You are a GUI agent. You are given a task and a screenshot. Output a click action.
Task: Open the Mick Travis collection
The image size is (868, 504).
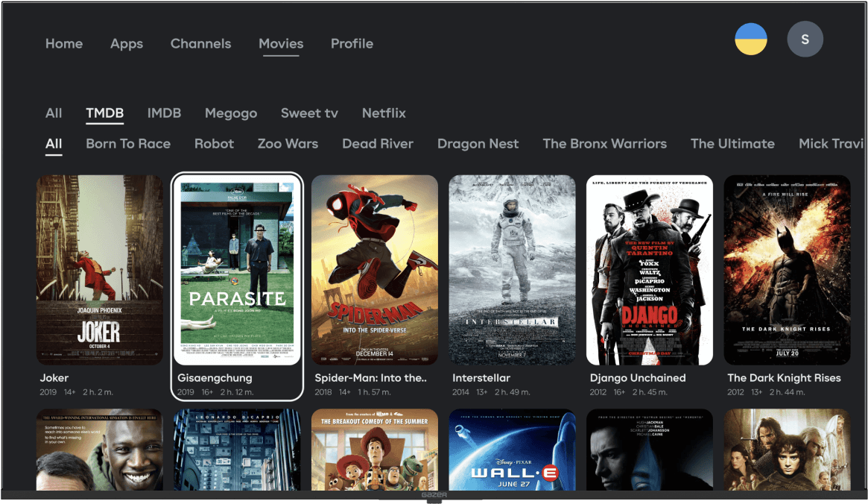[831, 144]
